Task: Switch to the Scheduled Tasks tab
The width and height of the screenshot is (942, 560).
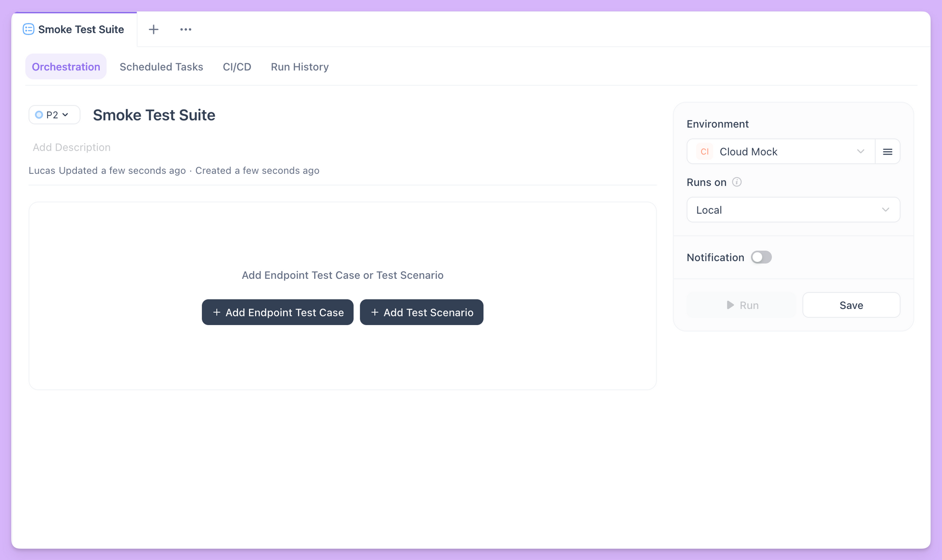Action: tap(161, 66)
